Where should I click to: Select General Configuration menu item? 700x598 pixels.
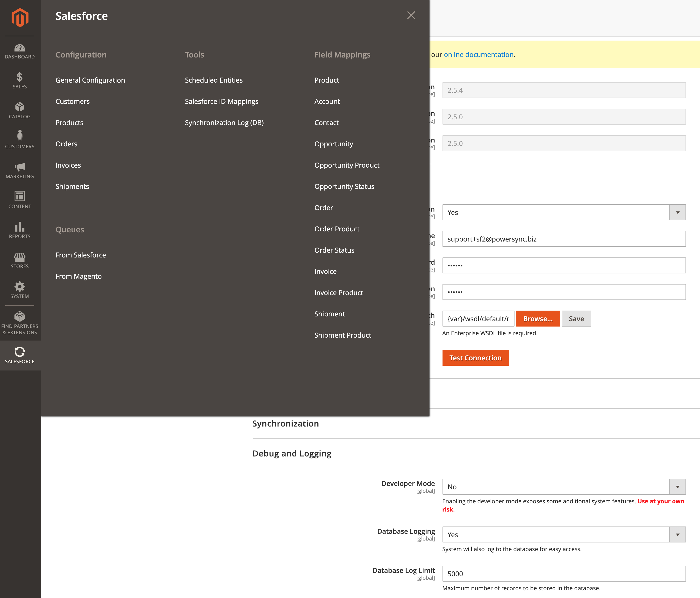point(90,80)
